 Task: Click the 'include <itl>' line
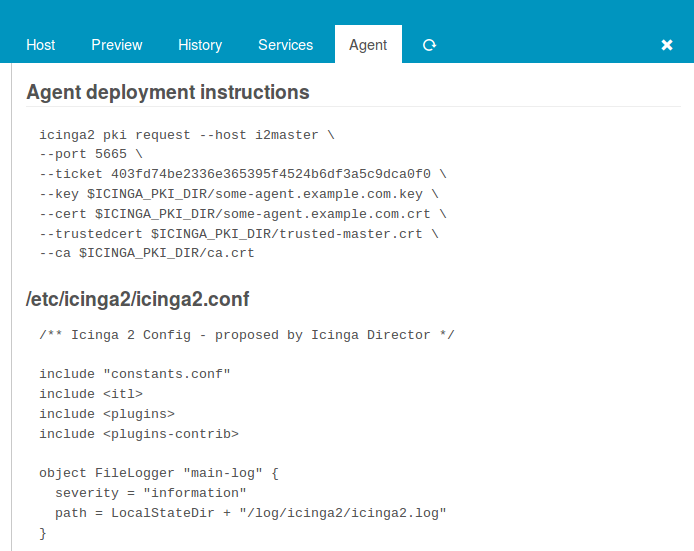91,394
